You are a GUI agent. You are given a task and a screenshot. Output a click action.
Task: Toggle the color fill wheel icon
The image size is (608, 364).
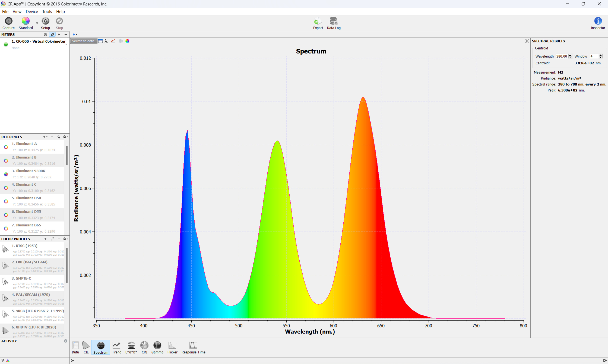click(x=127, y=41)
